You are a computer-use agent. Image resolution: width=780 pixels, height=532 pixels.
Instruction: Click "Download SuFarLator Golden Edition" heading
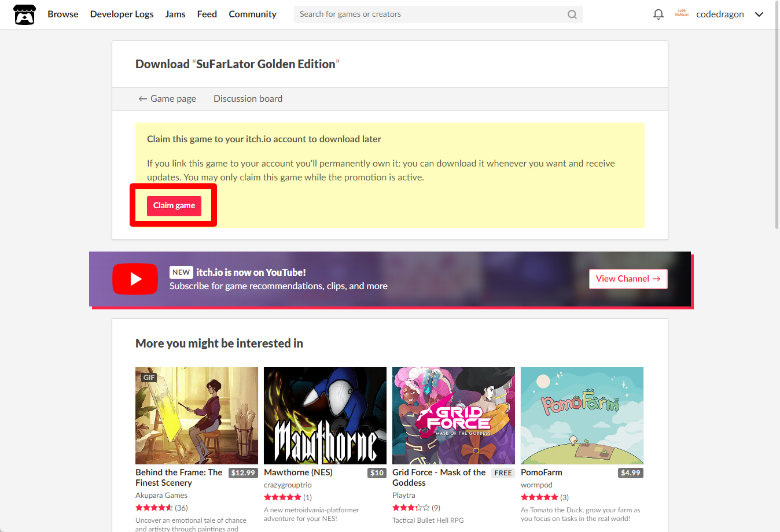click(x=237, y=64)
